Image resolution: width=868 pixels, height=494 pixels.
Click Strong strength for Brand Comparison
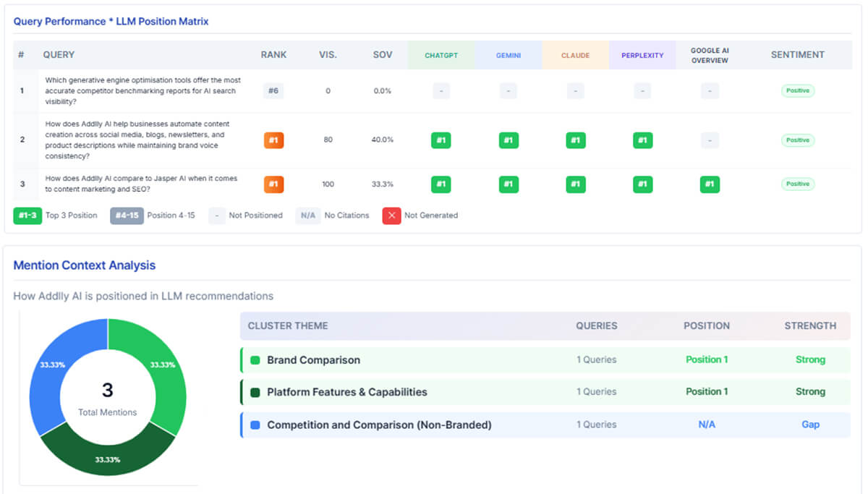click(810, 359)
